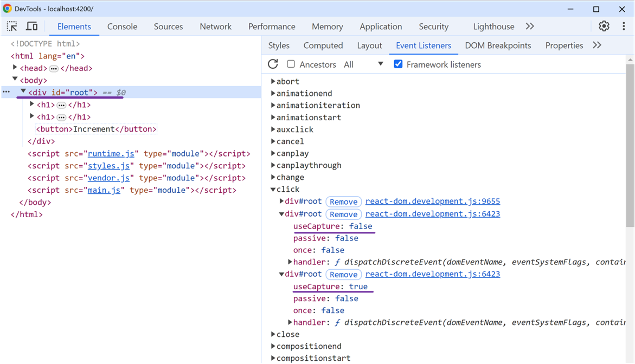Open the Network tab
635x364 pixels.
215,27
